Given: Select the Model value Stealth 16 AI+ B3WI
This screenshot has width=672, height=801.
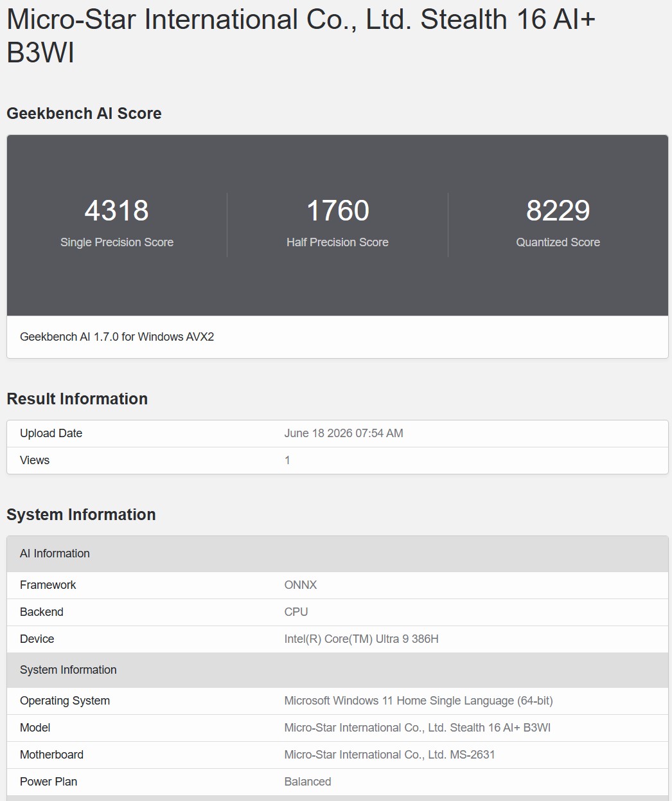Looking at the screenshot, I should [418, 728].
